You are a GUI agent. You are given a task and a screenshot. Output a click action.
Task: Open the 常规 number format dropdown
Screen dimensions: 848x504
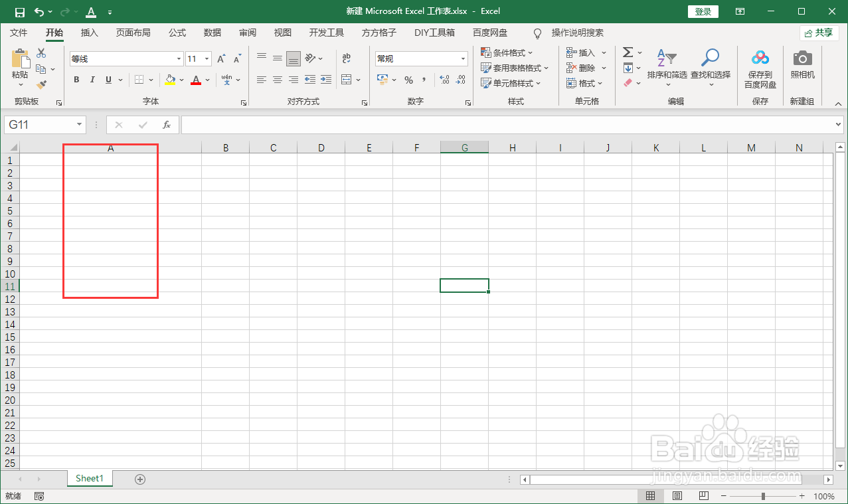tap(464, 59)
